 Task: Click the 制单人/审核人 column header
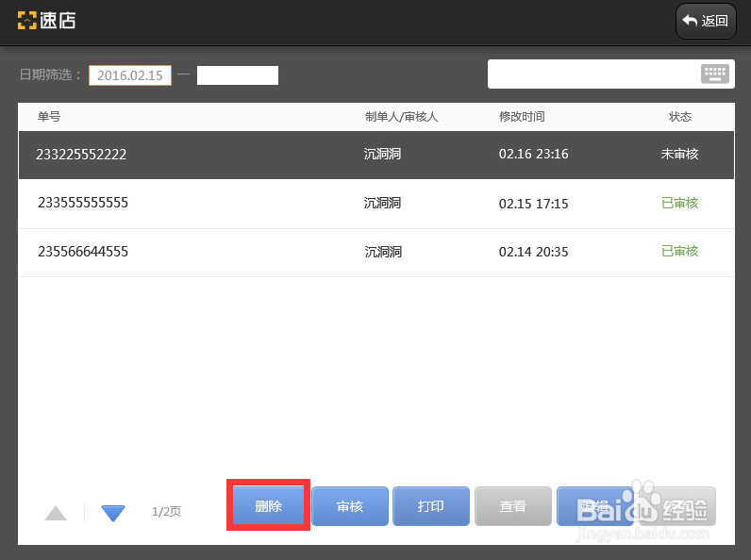[x=401, y=116]
